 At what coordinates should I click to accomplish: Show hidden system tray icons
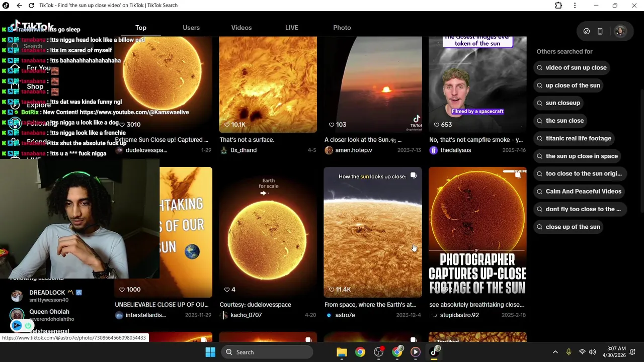click(x=555, y=352)
